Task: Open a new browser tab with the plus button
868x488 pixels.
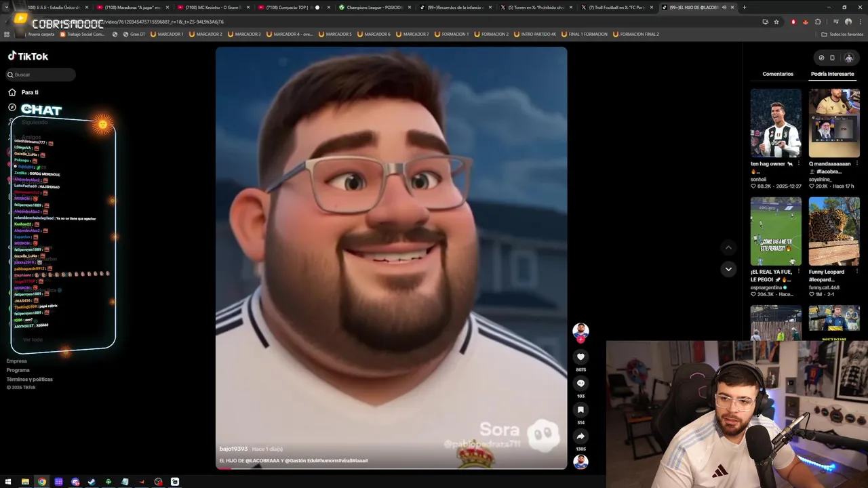Action: [745, 7]
